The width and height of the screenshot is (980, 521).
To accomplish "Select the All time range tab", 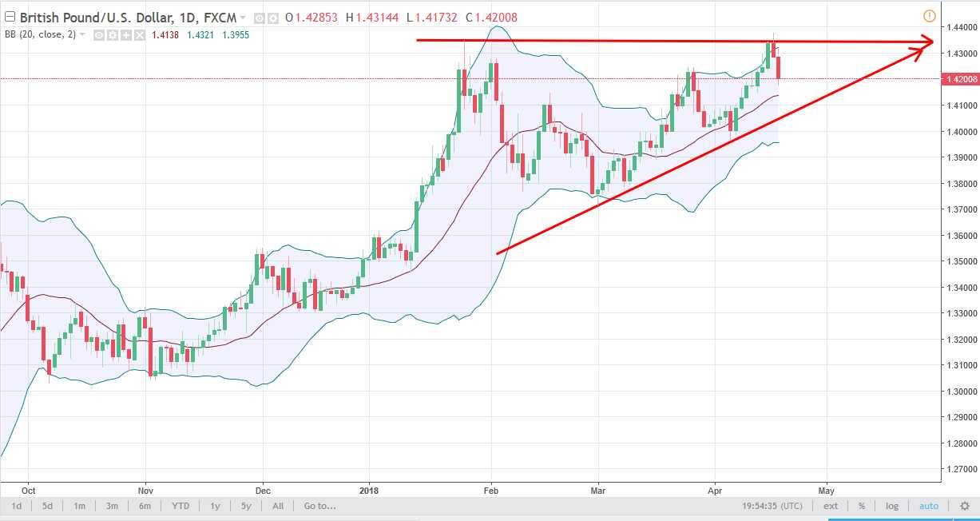I will pos(277,506).
